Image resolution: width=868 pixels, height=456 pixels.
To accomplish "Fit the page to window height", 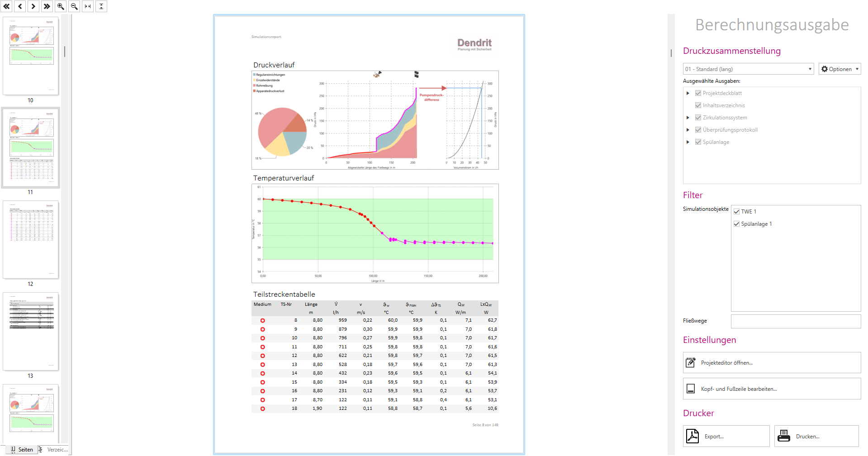I will coord(101,6).
